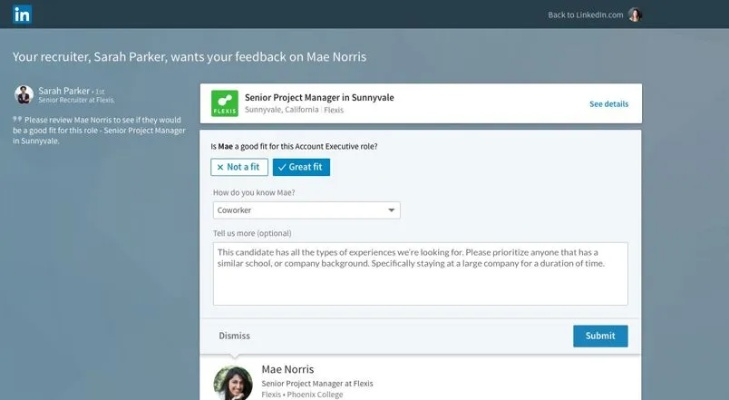Click the green Flexis company logo
The width and height of the screenshot is (729, 400).
click(x=224, y=103)
